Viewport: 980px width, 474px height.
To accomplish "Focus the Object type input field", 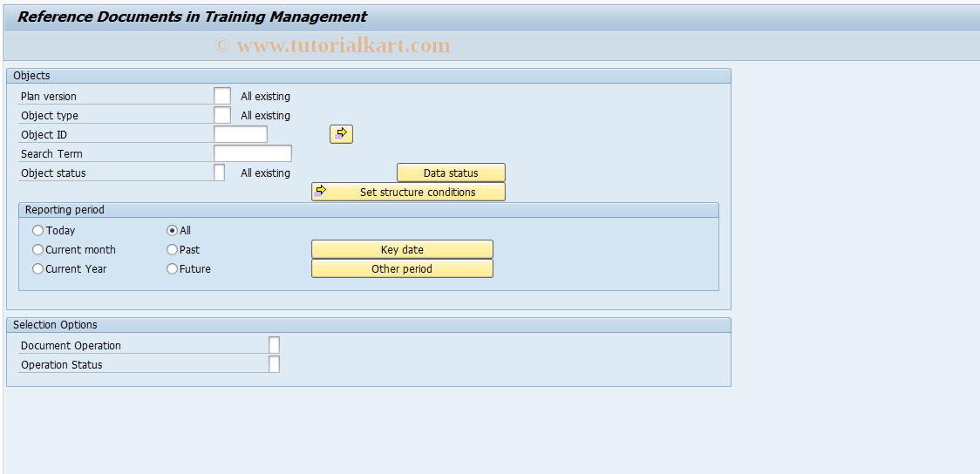I will [221, 116].
